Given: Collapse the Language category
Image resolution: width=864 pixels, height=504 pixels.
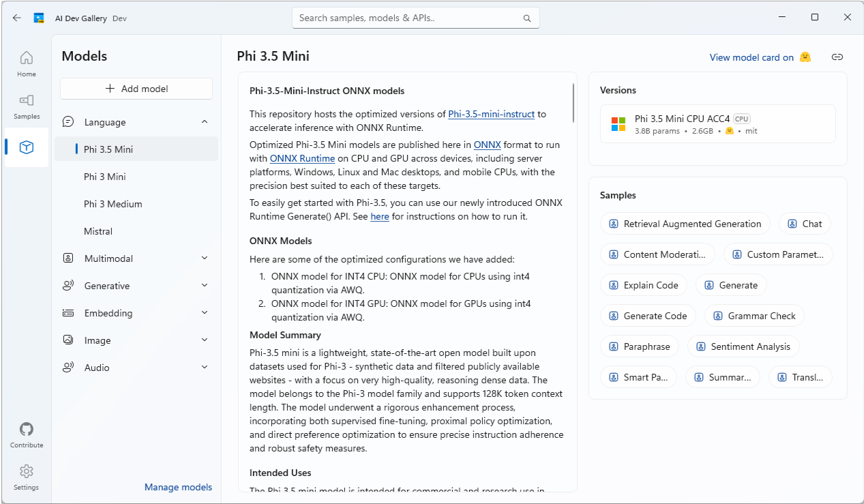Looking at the screenshot, I should [205, 122].
